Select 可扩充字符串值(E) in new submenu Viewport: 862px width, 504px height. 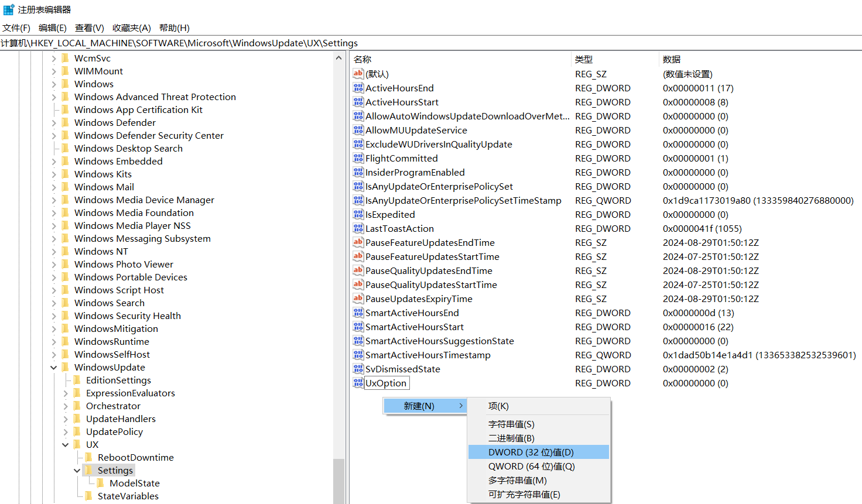click(539, 494)
